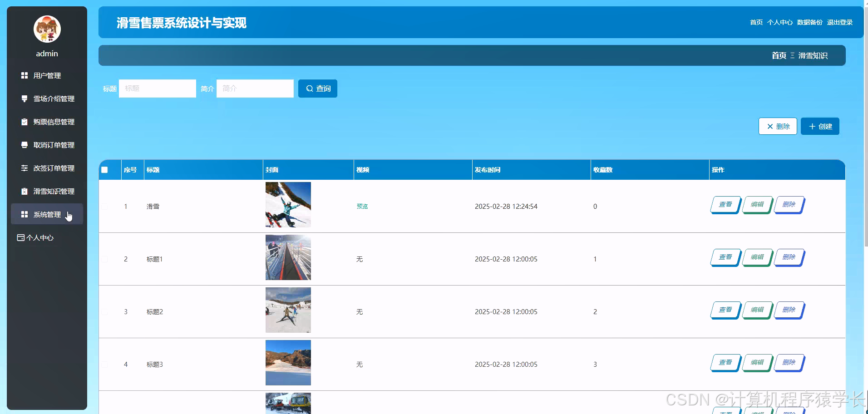Click the 用户管理 grid icon
The width and height of the screenshot is (868, 414).
click(25, 75)
